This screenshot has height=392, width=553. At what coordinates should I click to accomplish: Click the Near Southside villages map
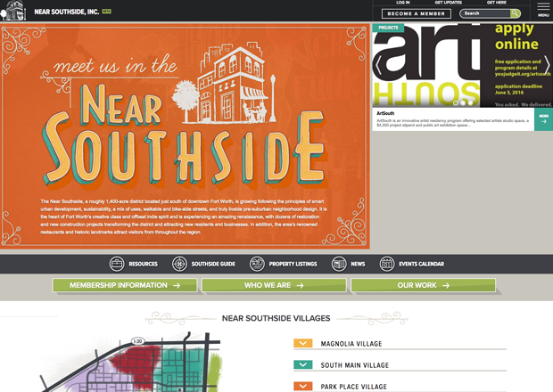(130, 362)
